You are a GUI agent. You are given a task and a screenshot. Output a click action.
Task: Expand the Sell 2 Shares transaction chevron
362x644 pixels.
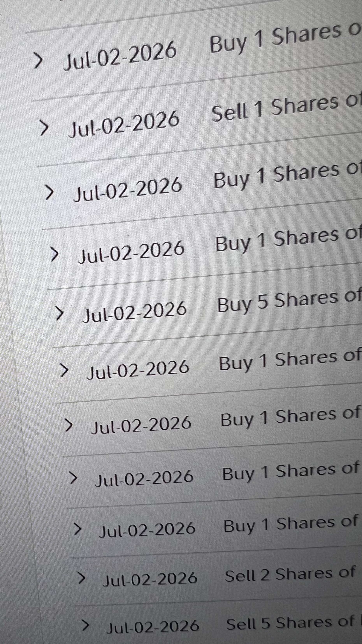tap(82, 578)
